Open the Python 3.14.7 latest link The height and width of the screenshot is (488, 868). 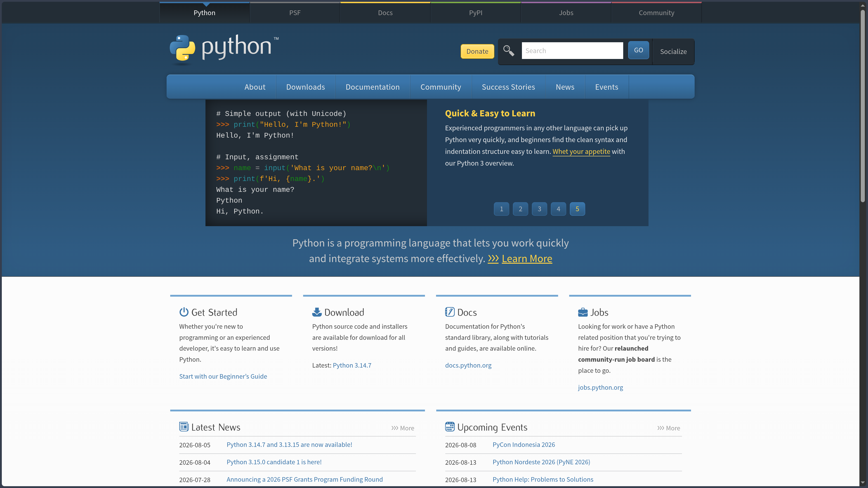[x=352, y=365]
